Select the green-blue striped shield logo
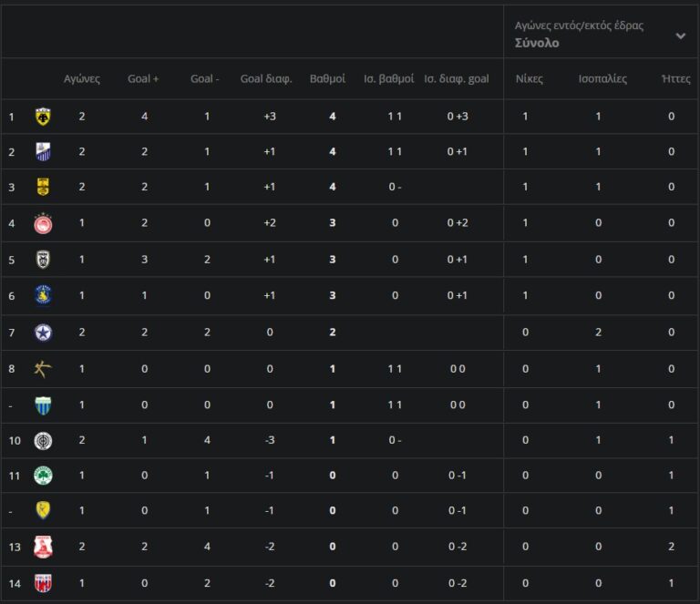The image size is (700, 604). [43, 404]
